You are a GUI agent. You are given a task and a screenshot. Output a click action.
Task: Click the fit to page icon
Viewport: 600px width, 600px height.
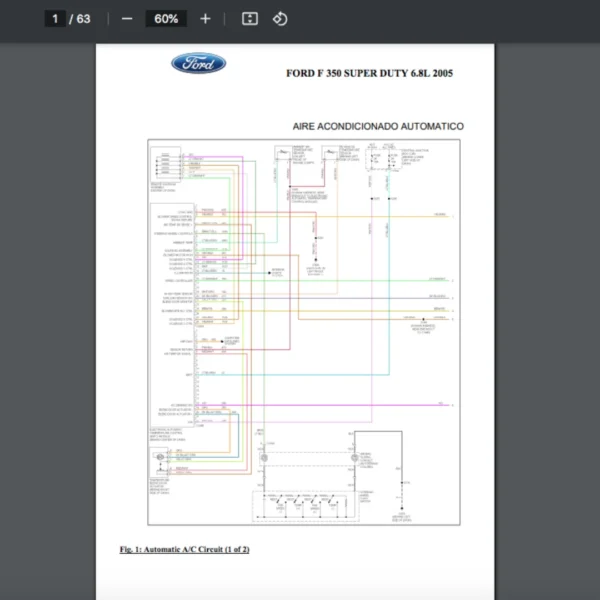tap(250, 19)
